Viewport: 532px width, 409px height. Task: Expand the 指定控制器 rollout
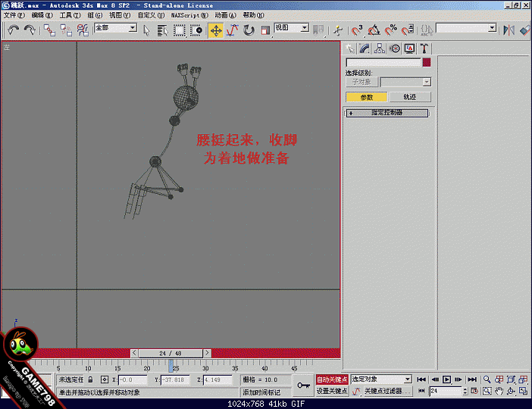[386, 113]
